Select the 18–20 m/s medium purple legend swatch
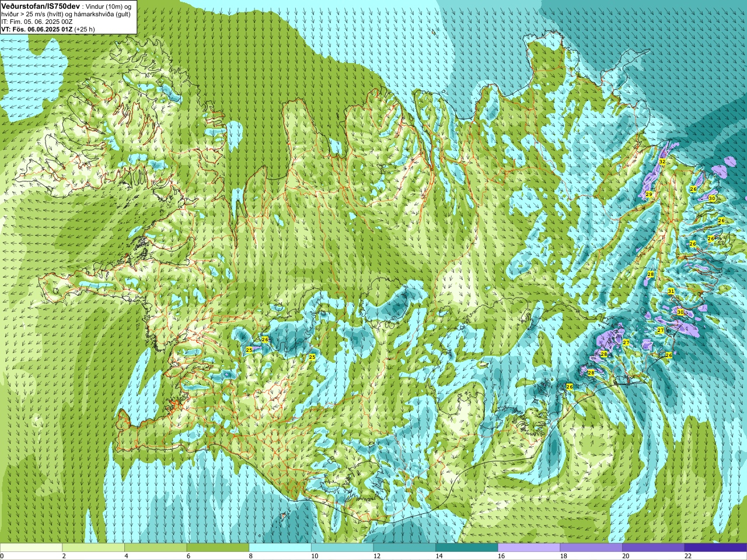Viewport: 747px width, 560px height. [x=591, y=548]
